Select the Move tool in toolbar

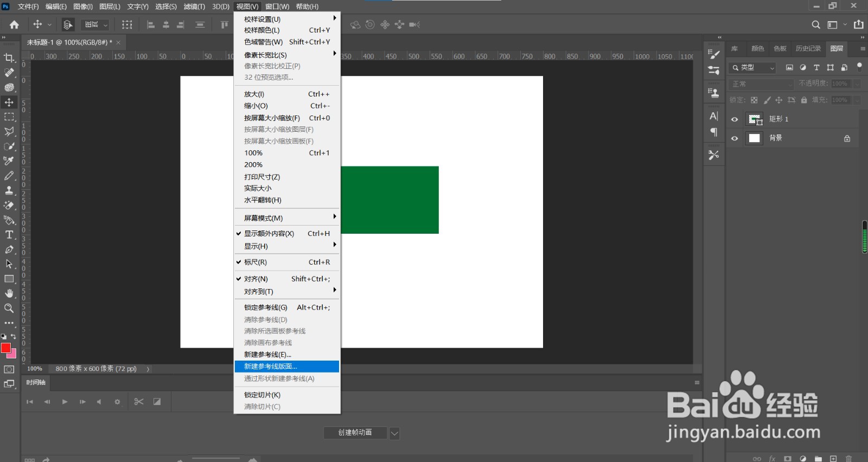pos(9,102)
